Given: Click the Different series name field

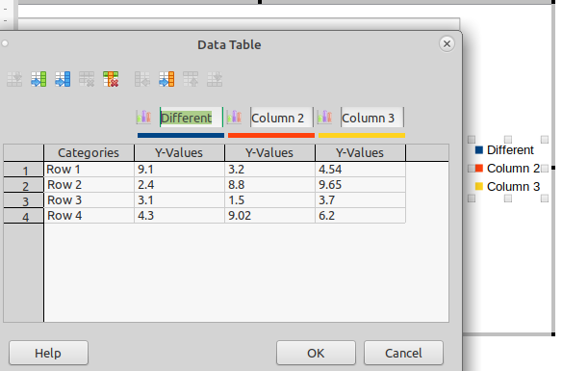Looking at the screenshot, I should (192, 118).
